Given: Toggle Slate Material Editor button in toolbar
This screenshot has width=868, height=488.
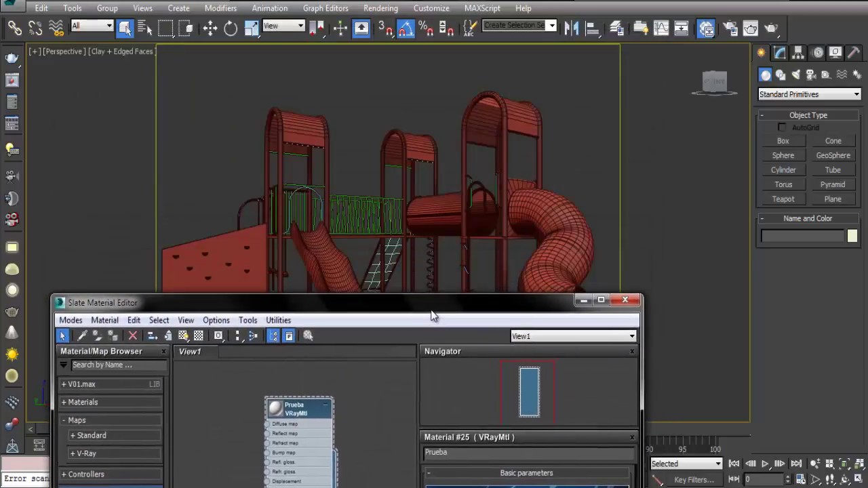Looking at the screenshot, I should 707,28.
